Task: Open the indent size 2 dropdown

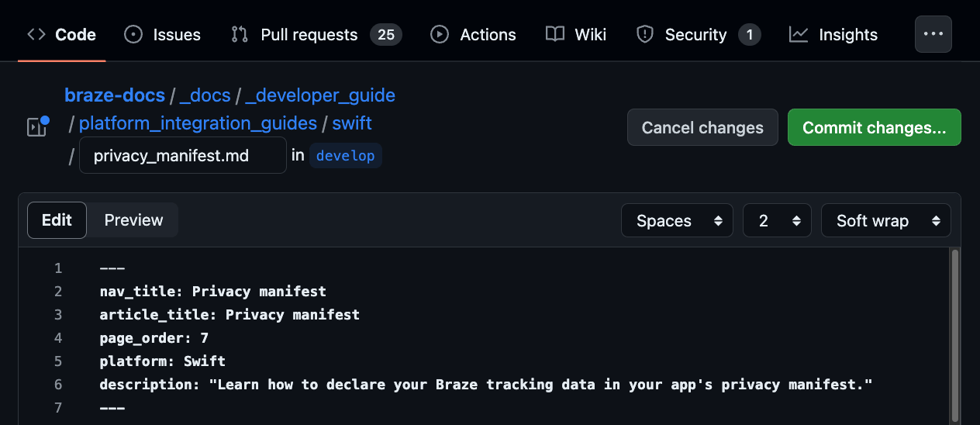Action: click(777, 221)
